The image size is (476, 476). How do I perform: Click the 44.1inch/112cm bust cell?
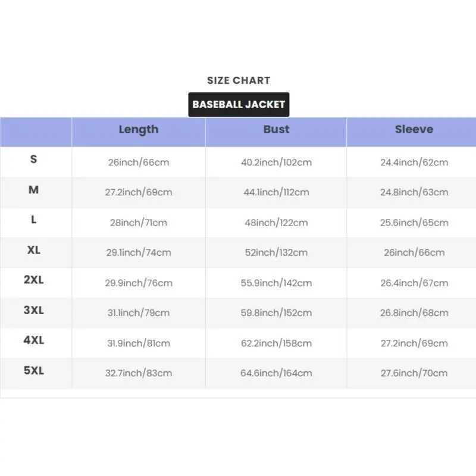pos(276,192)
